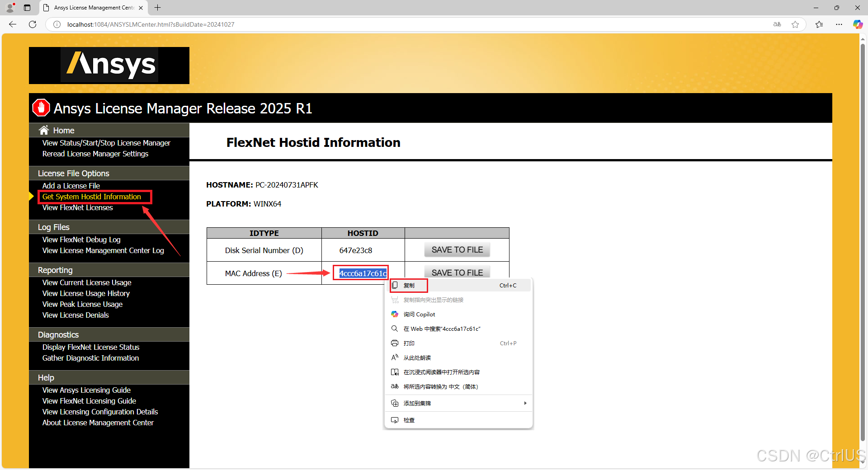Click the add to collections icon

point(395,403)
